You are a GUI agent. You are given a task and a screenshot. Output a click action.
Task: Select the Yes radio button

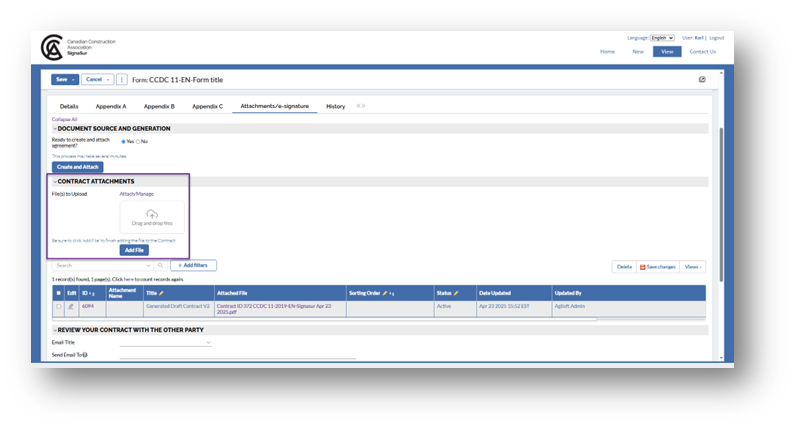coord(124,141)
